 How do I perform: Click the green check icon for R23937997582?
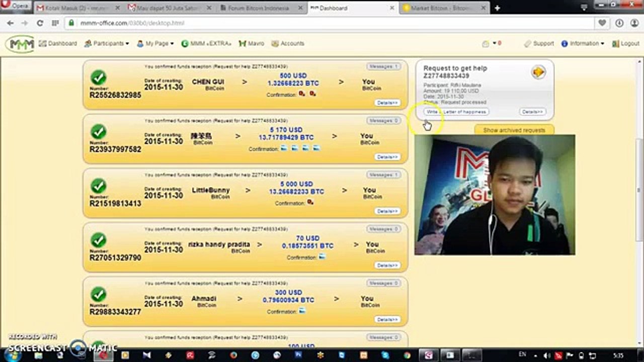99,132
